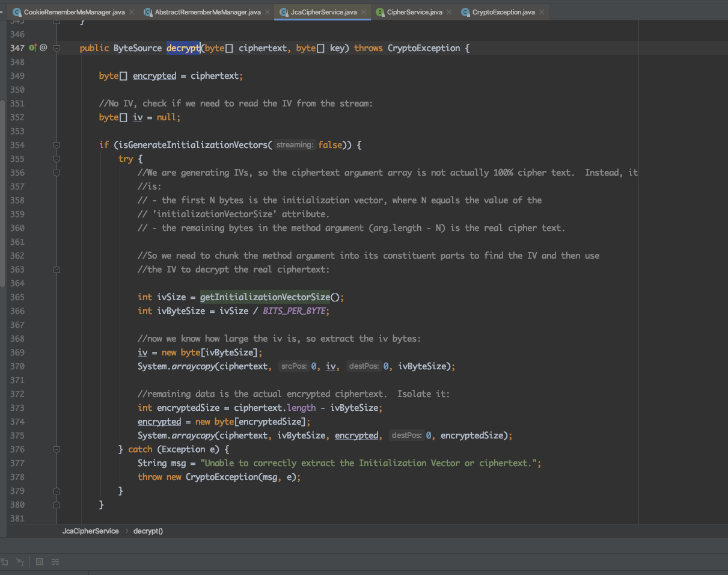Click the highlighted decrypt method name

(183, 48)
